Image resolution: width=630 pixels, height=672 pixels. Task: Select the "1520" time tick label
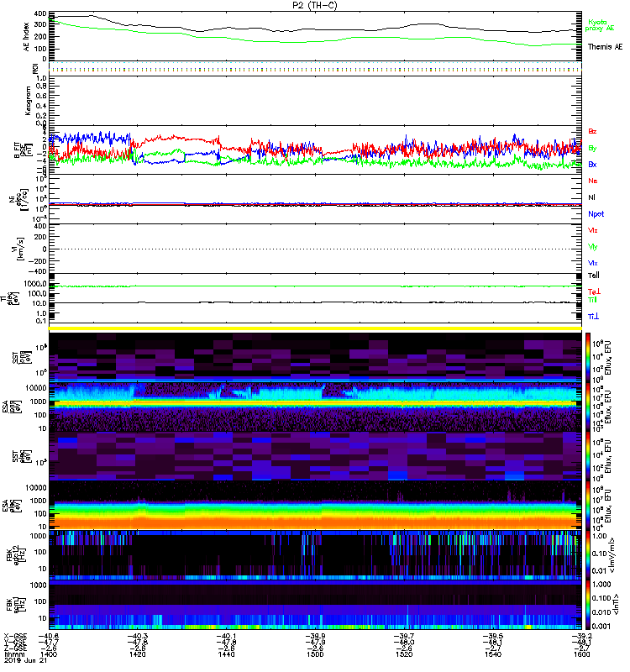pos(404,654)
